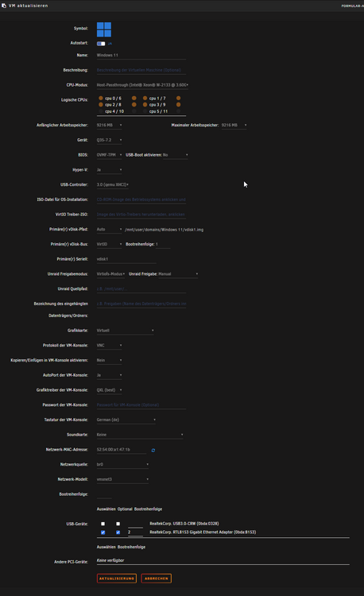Uncheck Optional for RTL8153 Ethernet Adapter
The height and width of the screenshot is (596, 364).
pos(118,532)
